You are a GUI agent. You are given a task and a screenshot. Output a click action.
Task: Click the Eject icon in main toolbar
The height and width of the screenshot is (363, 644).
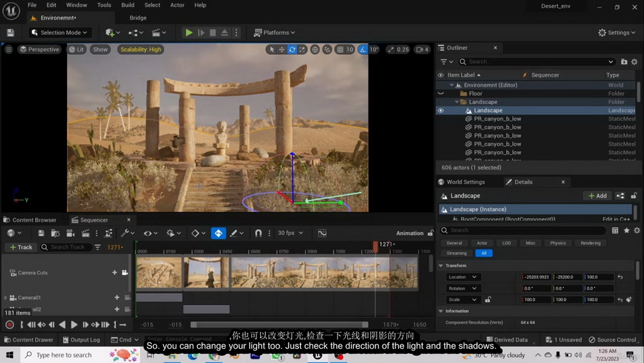click(x=225, y=32)
